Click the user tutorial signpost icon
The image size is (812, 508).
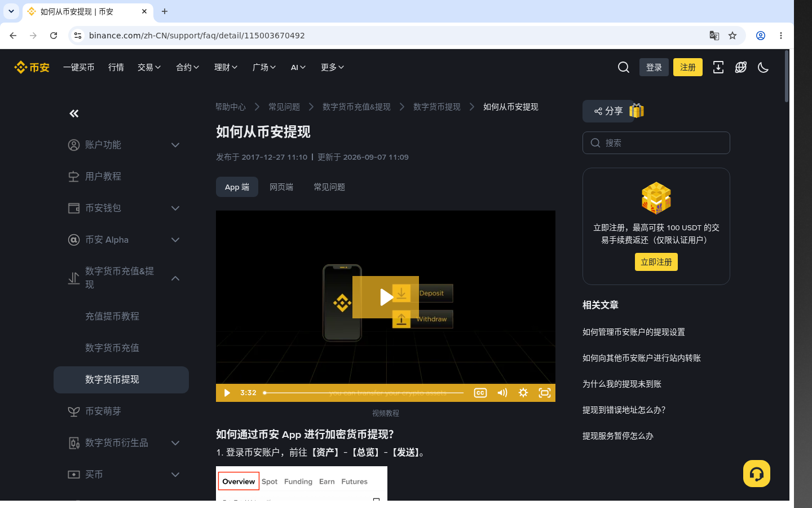[x=74, y=177]
